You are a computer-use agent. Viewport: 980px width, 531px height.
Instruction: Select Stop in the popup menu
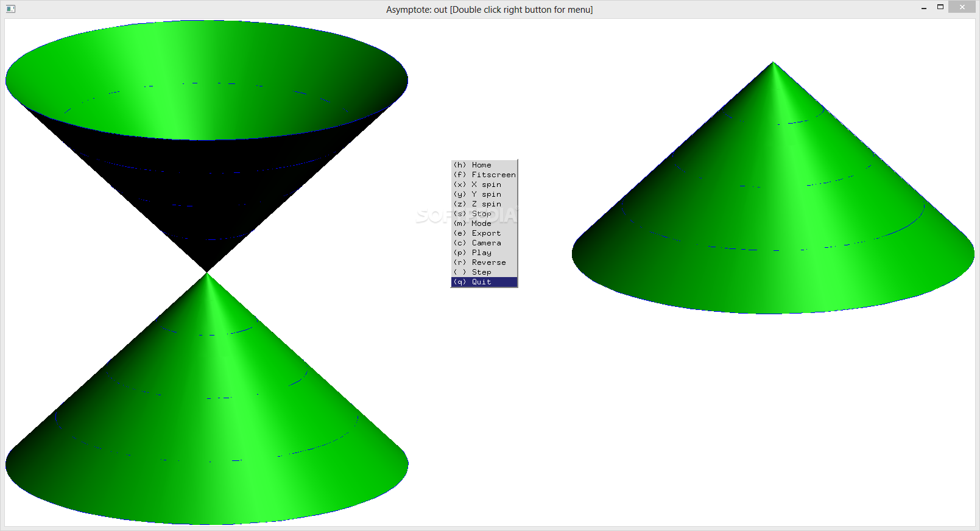tap(484, 214)
